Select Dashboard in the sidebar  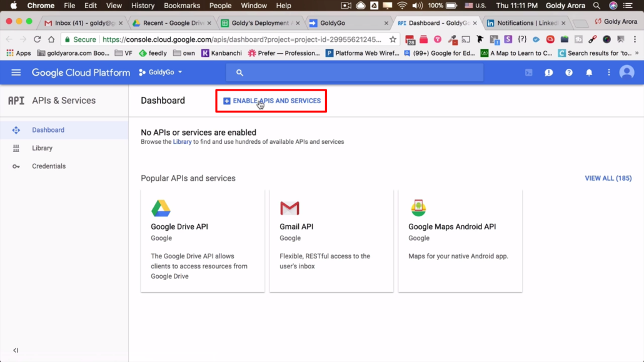click(x=64, y=130)
